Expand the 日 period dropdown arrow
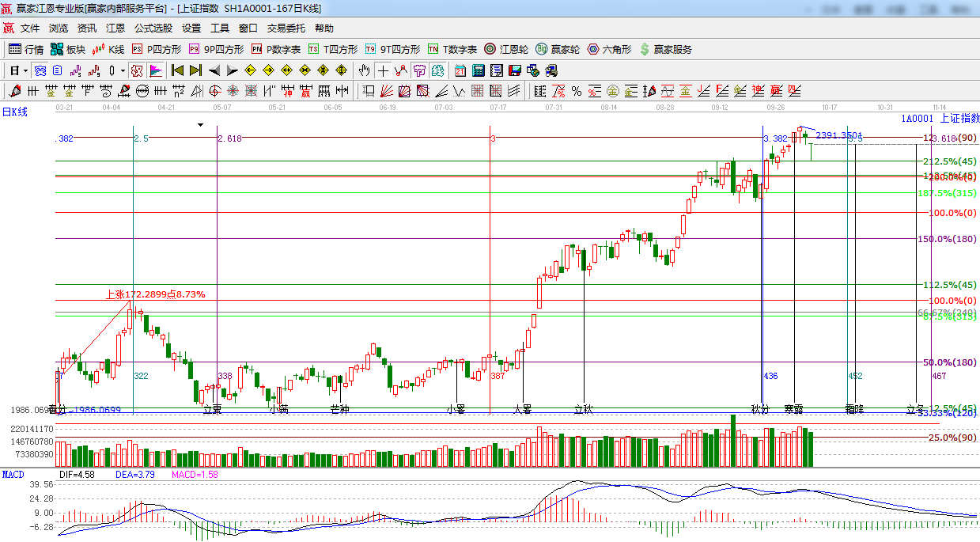Image resolution: width=980 pixels, height=542 pixels. (25, 70)
